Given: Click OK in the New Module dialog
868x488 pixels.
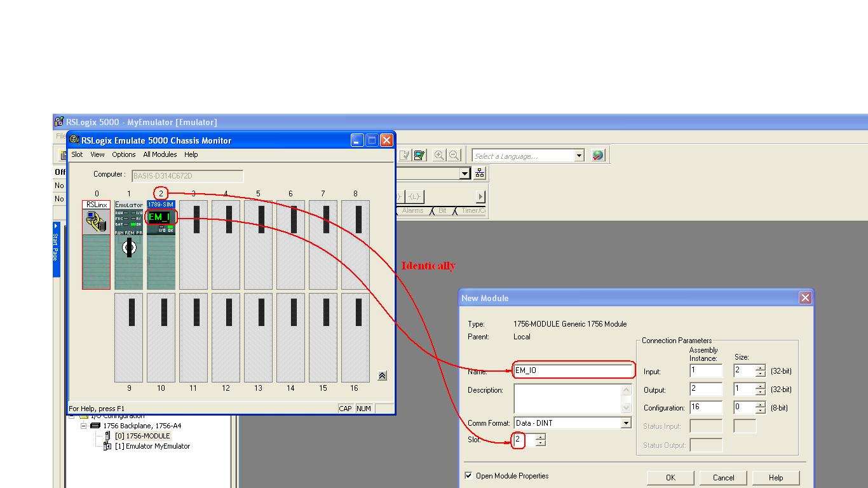Looking at the screenshot, I should [x=670, y=478].
